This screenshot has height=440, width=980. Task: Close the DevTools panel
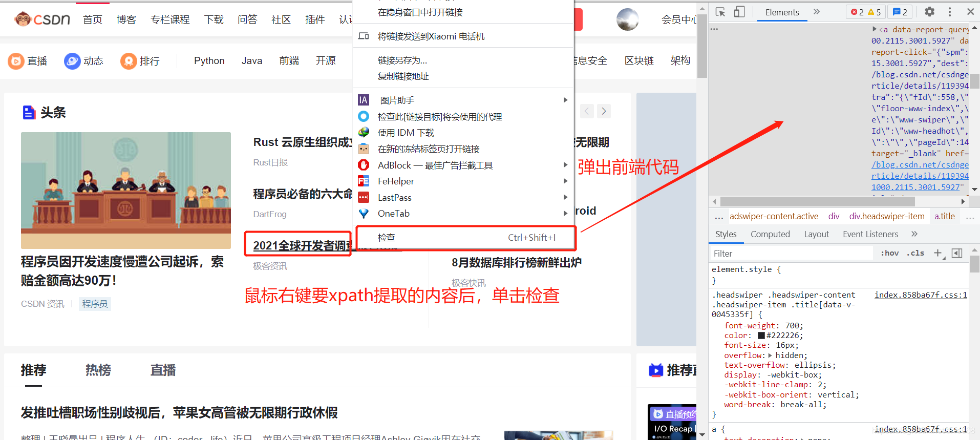[x=970, y=12]
